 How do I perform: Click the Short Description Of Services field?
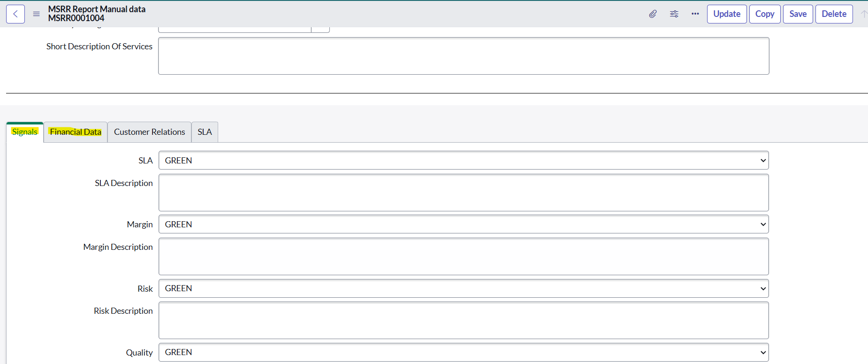pos(463,55)
